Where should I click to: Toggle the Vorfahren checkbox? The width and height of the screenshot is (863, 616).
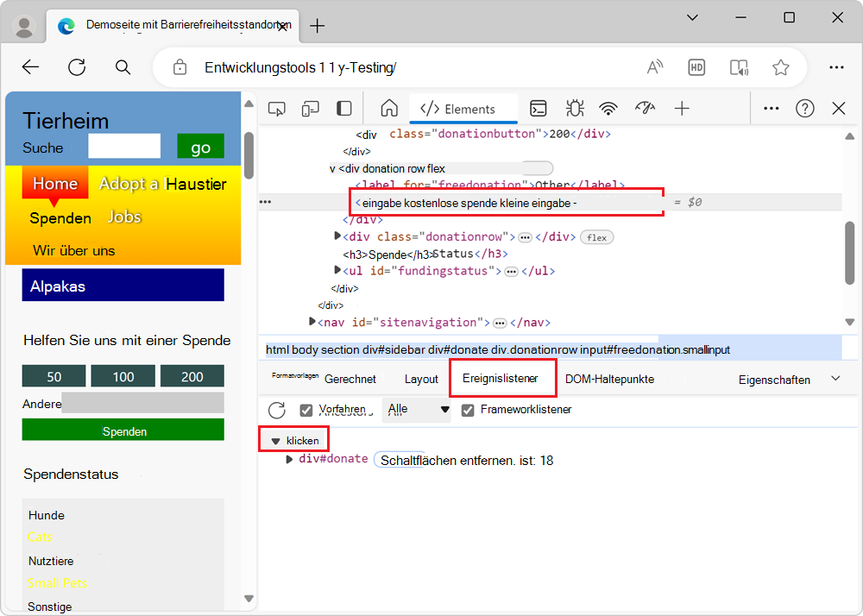tap(305, 411)
